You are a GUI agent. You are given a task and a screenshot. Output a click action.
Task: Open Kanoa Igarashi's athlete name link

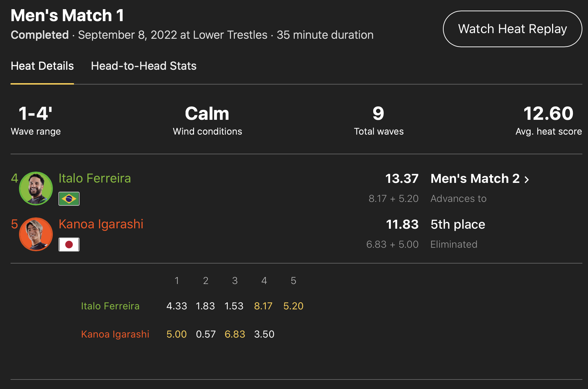101,224
